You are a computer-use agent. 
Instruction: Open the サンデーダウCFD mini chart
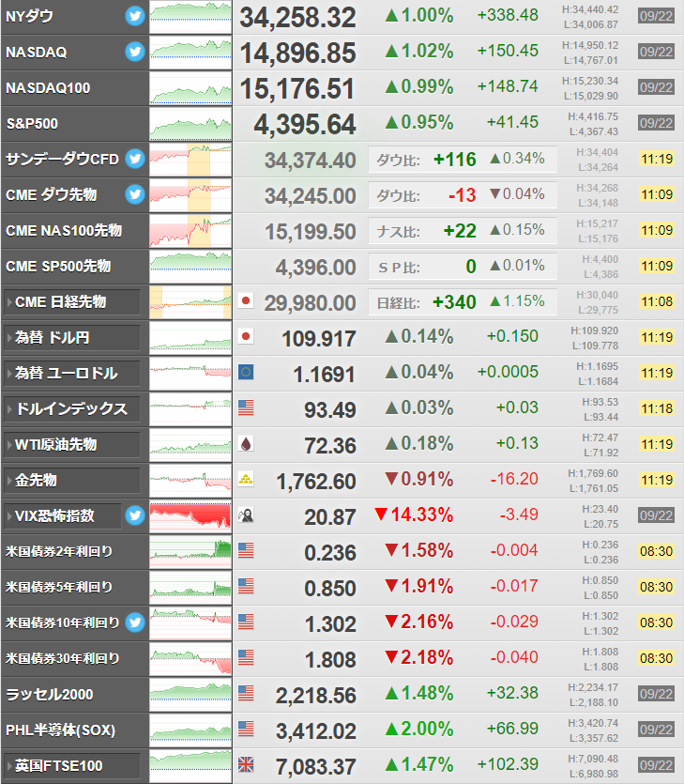[x=190, y=160]
